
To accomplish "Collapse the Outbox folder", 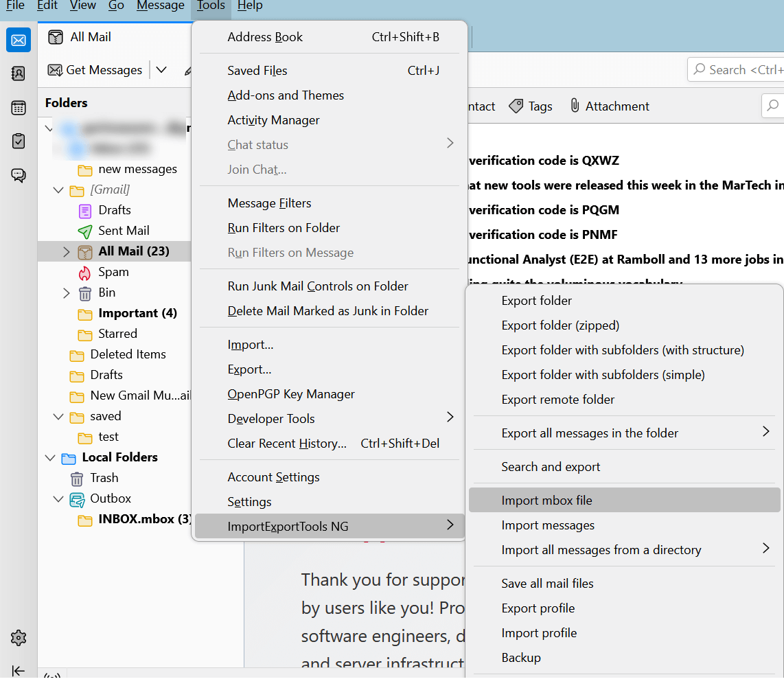I will (58, 499).
